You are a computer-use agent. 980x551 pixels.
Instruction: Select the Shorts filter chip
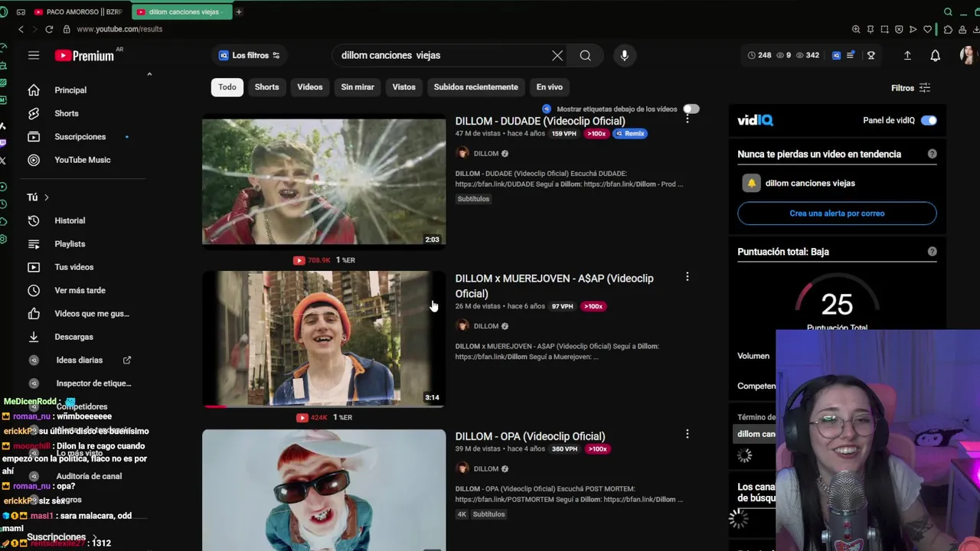tap(266, 87)
